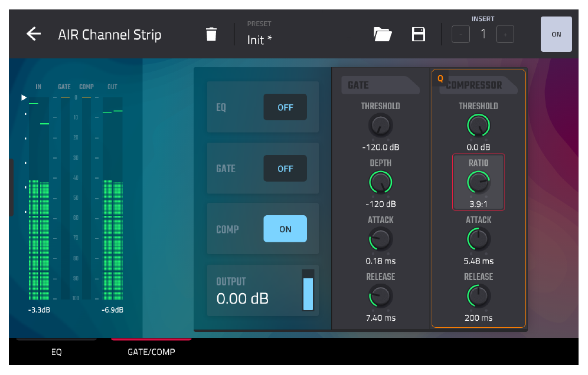Select the gate THRESHOLD knob
The height and width of the screenshot is (375, 588).
tap(380, 126)
